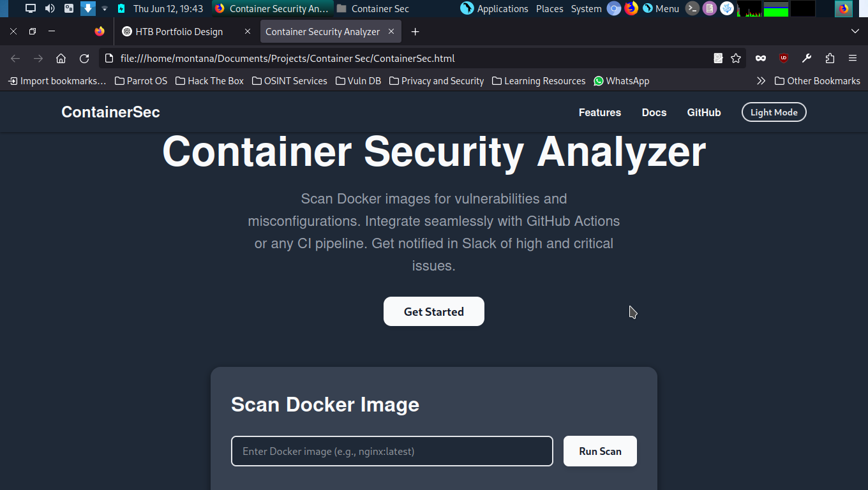Open the Features nav link
The height and width of the screenshot is (490, 868).
tap(600, 112)
